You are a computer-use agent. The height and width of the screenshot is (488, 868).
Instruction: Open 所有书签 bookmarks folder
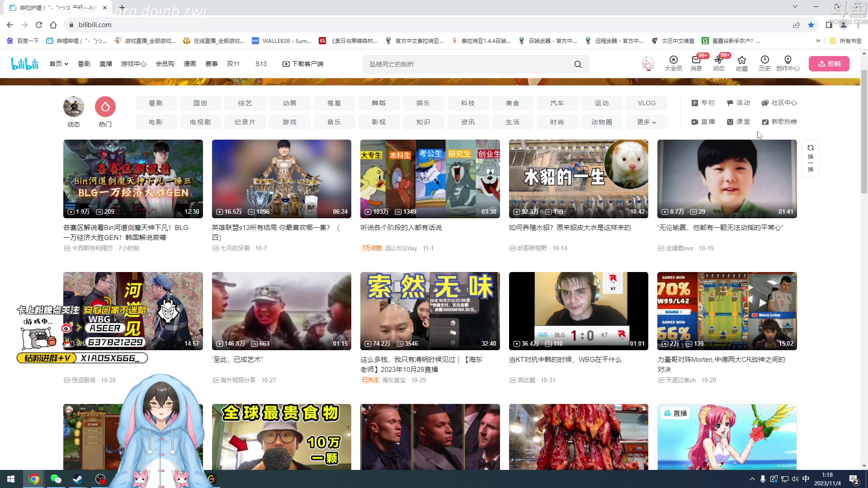click(x=846, y=41)
